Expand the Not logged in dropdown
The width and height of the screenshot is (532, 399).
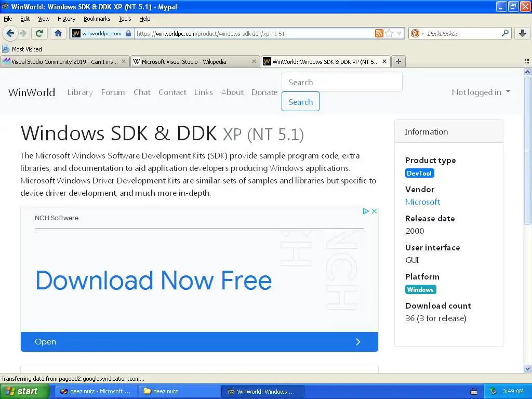[x=481, y=92]
